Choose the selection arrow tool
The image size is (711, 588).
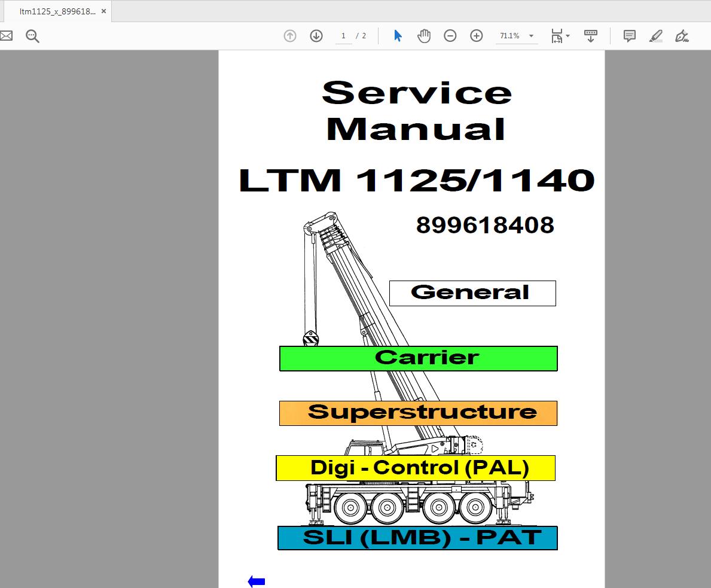click(398, 36)
